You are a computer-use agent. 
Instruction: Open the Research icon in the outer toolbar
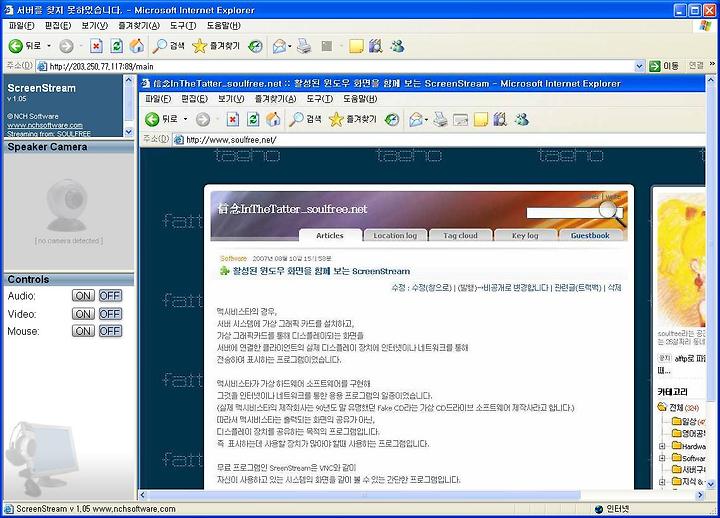click(x=376, y=45)
